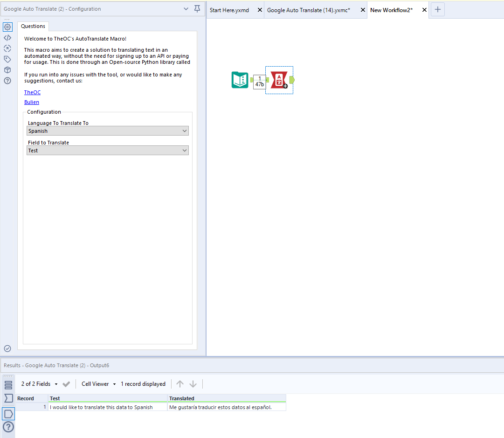
Task: Select the Google Auto Translate macro on canvas
Action: click(279, 80)
